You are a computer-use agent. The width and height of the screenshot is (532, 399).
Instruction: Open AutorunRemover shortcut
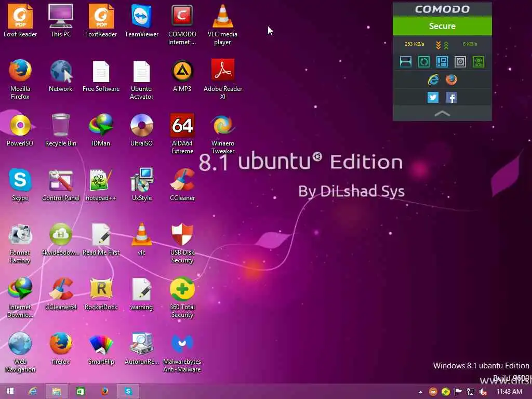141,349
